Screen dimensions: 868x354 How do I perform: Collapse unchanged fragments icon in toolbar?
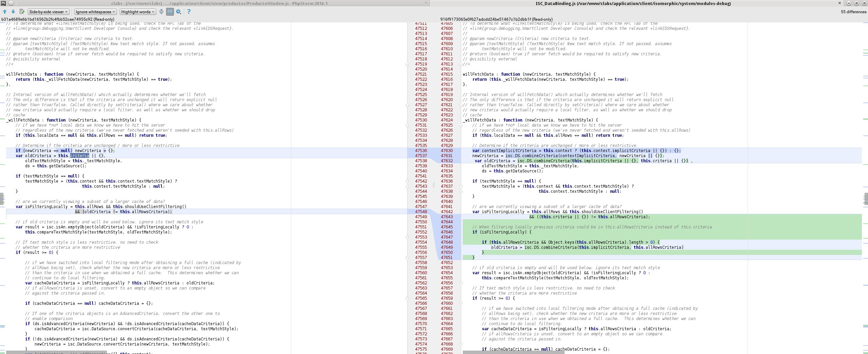coord(161,12)
